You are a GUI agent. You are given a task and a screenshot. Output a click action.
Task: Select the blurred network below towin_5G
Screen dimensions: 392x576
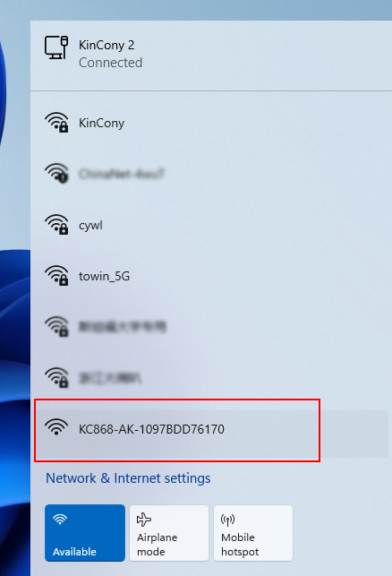(211, 327)
